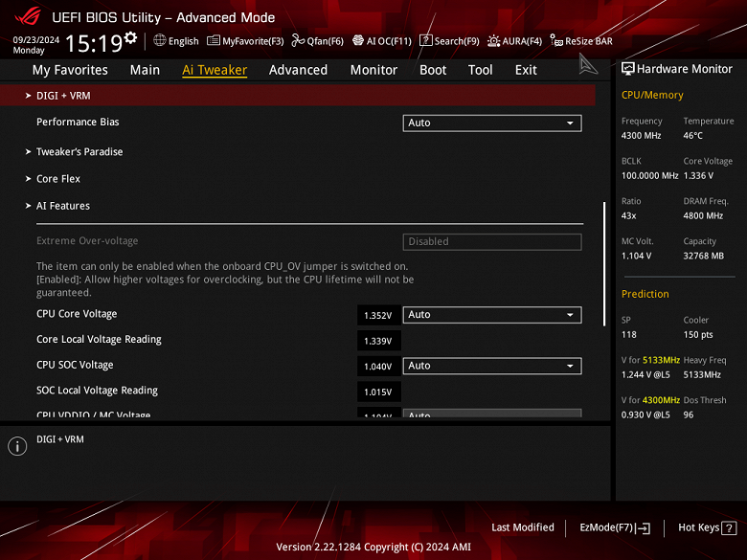This screenshot has width=747, height=560.
Task: Click CPU SOC Voltage 1.040V value
Action: (x=378, y=367)
